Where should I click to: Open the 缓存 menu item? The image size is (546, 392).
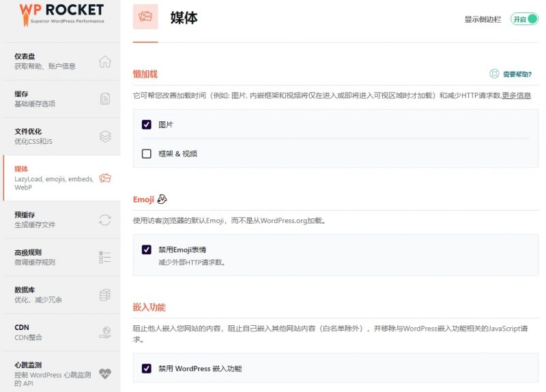[x=61, y=99]
